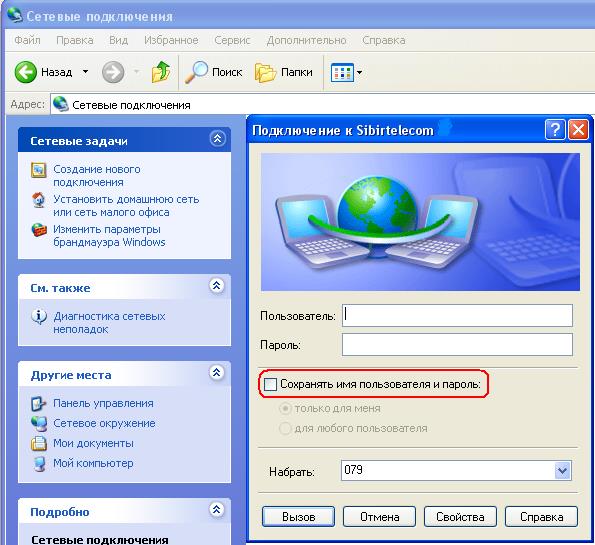Click the dialog Справка button
This screenshot has width=595, height=545.
coord(541,517)
